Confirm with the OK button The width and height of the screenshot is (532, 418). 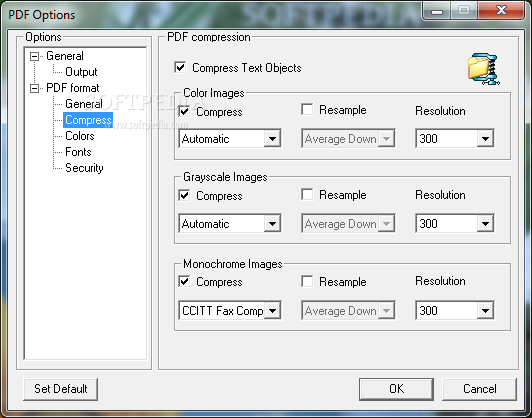[396, 389]
